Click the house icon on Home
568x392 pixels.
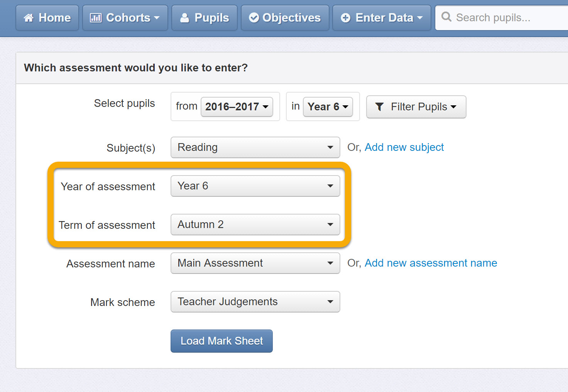click(29, 18)
